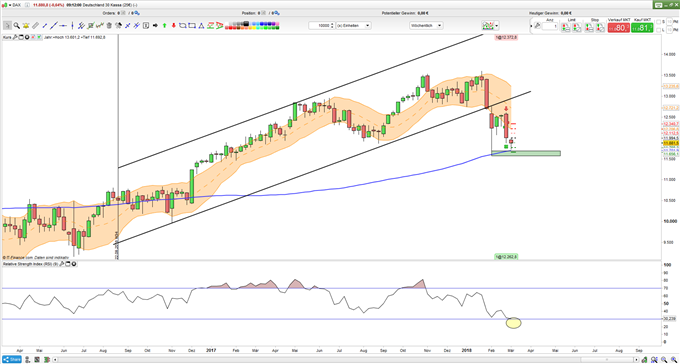The height and width of the screenshot is (364, 680).
Task: Select the arrow cursor tool
Action: (7, 26)
